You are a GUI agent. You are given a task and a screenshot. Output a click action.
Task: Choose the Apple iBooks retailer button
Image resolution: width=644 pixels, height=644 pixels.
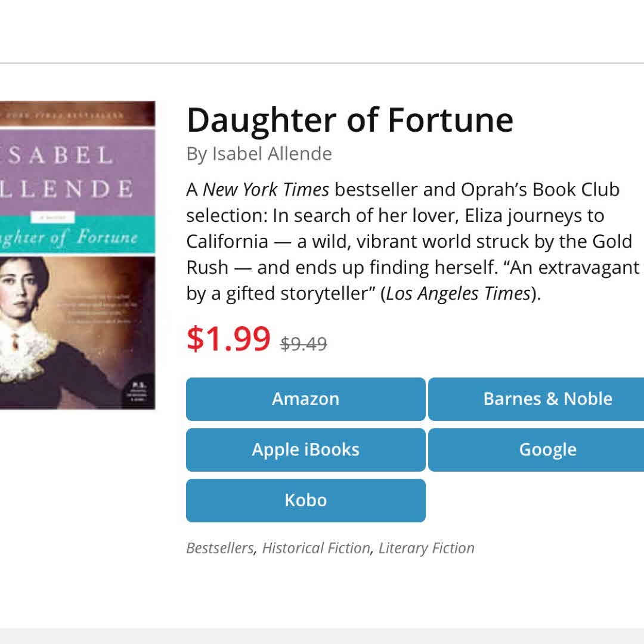click(x=305, y=450)
